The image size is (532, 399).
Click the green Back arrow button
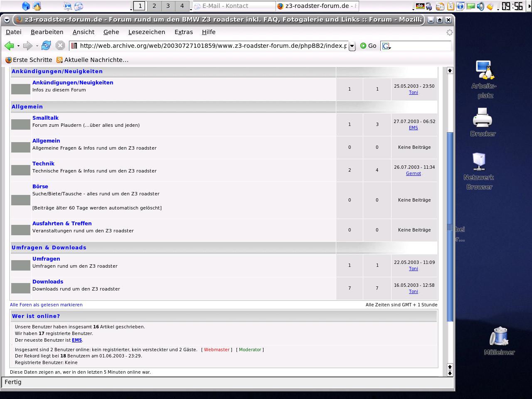[x=9, y=46]
